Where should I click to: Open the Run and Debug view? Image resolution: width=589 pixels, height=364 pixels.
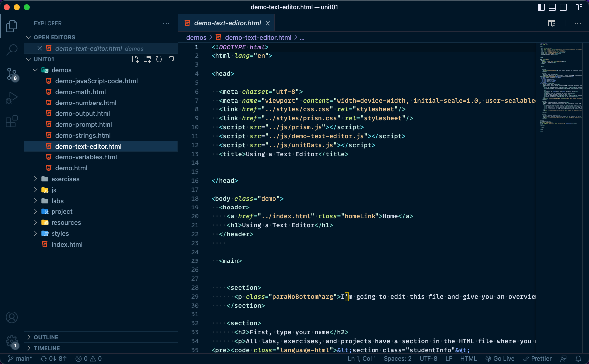[x=12, y=98]
